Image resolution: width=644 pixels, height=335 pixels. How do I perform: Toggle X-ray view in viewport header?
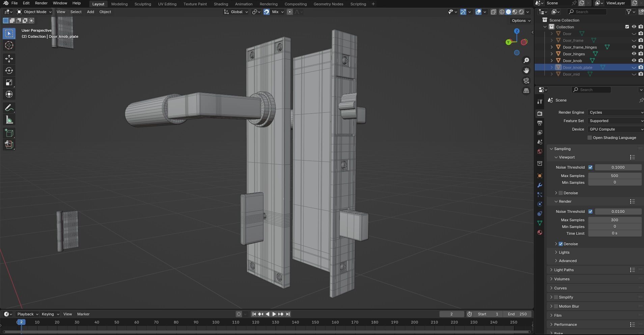pos(493,12)
